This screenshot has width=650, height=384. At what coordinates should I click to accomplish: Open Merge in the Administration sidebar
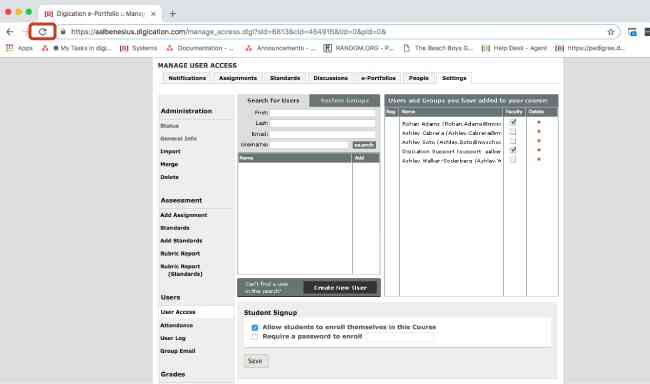169,164
